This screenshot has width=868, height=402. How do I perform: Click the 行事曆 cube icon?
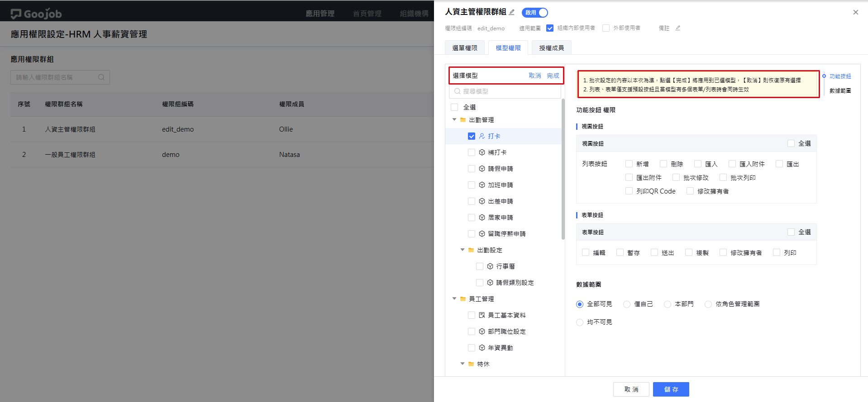[490, 266]
